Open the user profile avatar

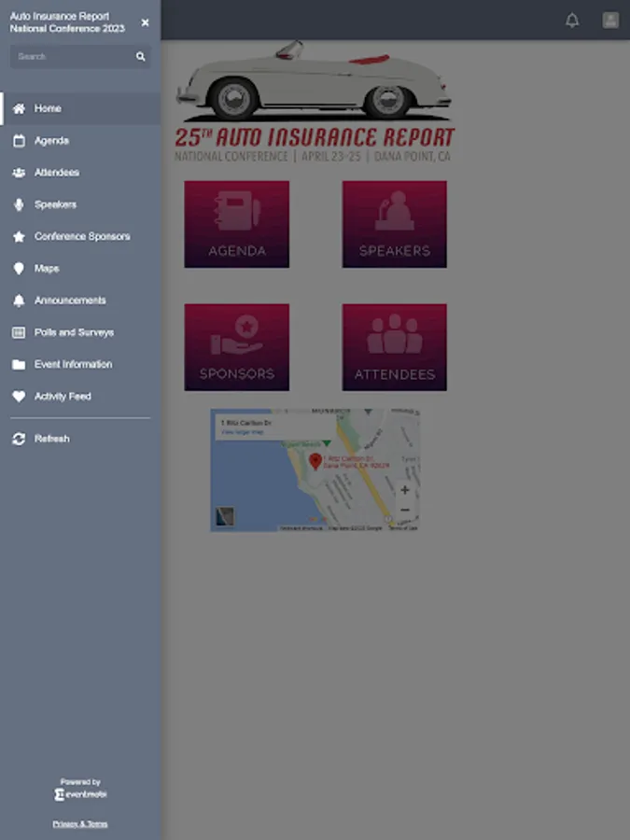coord(610,21)
